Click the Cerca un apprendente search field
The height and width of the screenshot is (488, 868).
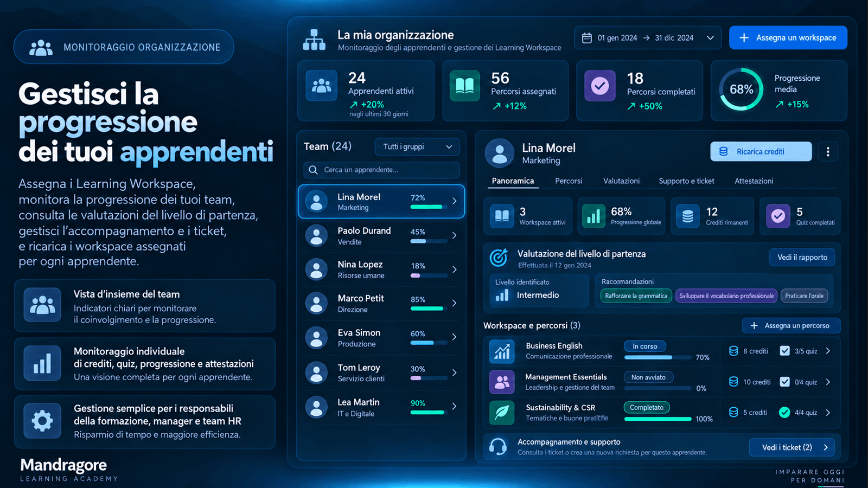381,170
